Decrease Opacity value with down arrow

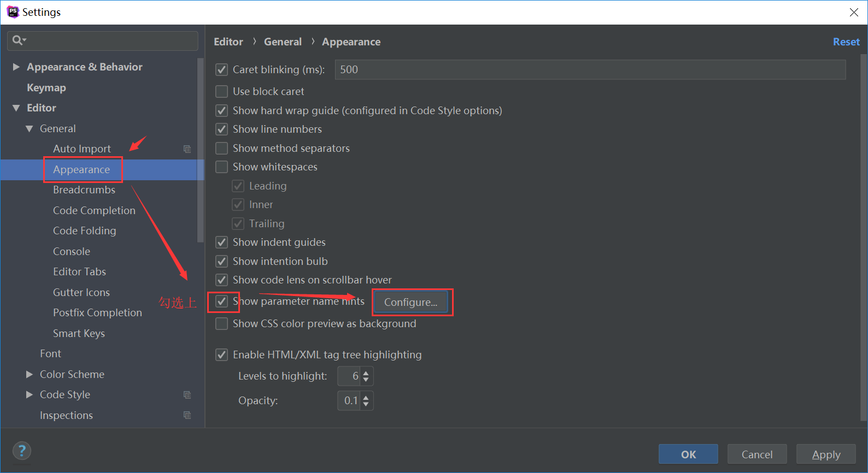[x=366, y=404]
